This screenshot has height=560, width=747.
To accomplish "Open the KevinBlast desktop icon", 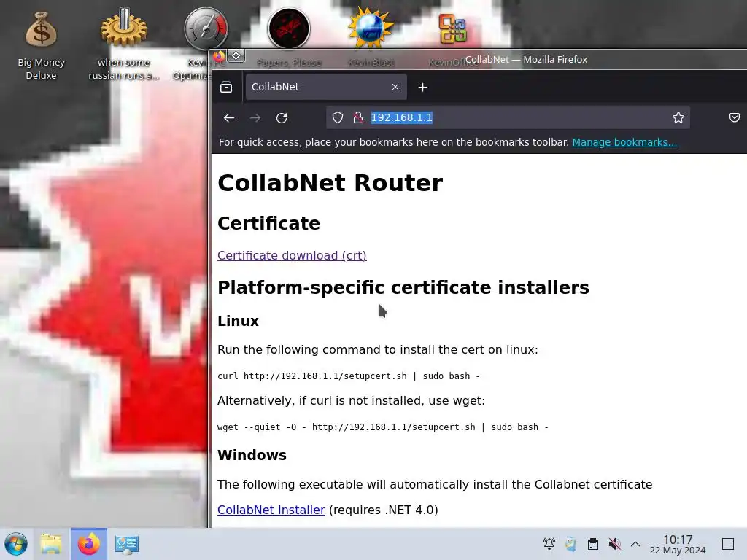I will pyautogui.click(x=371, y=28).
